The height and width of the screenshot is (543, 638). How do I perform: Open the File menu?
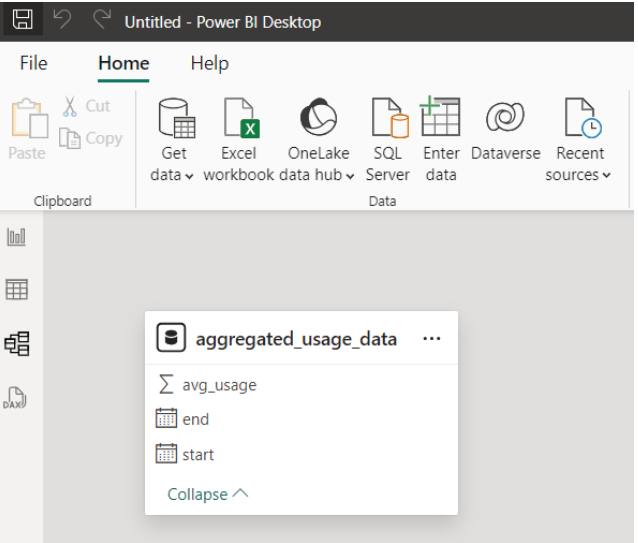tap(34, 63)
